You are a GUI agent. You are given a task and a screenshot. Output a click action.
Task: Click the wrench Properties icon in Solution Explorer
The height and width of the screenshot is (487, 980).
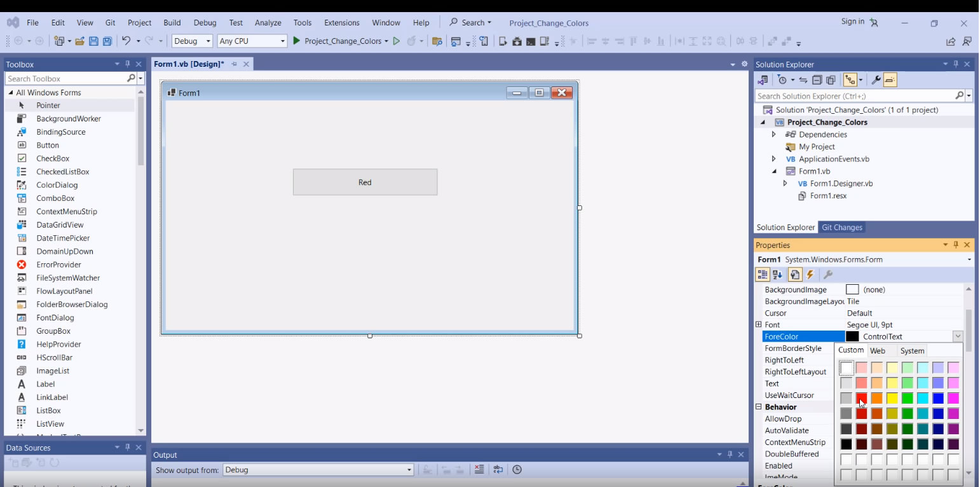point(875,80)
